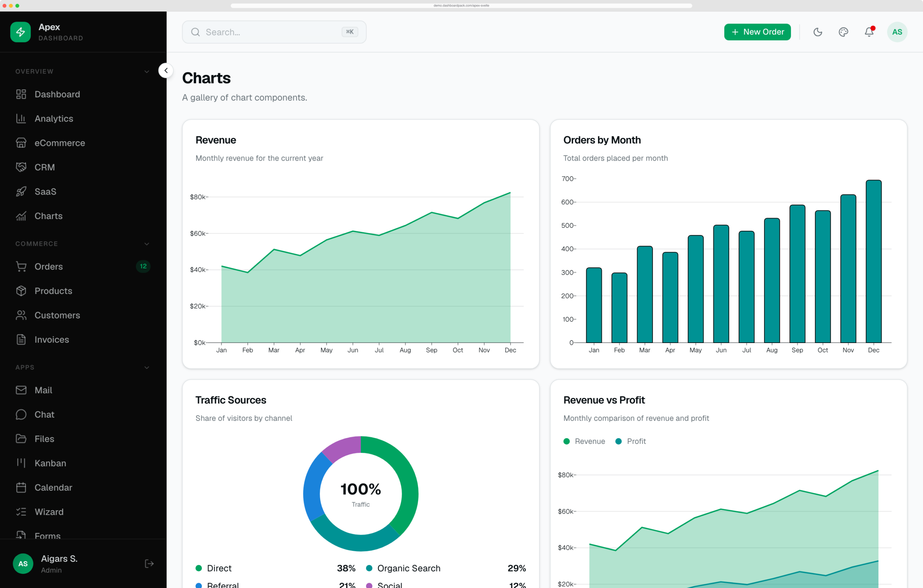Open the Invoices document icon
Image resolution: width=923 pixels, height=588 pixels.
21,339
